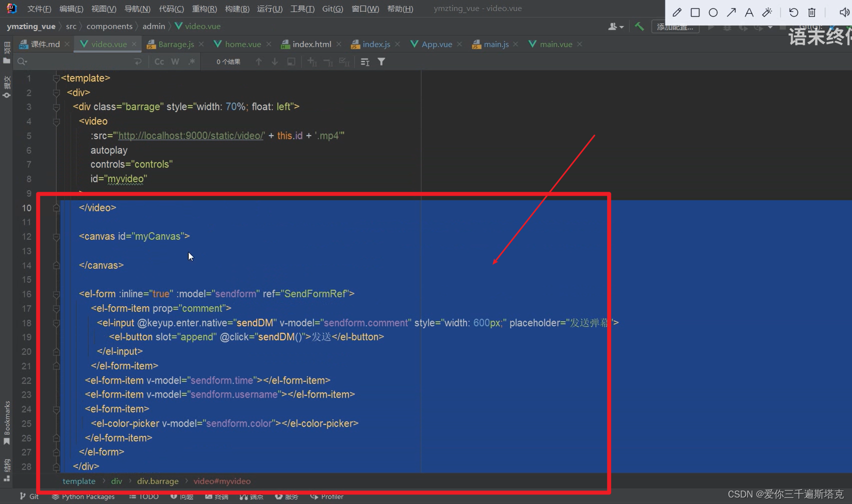Build project with hammer icon

click(639, 26)
